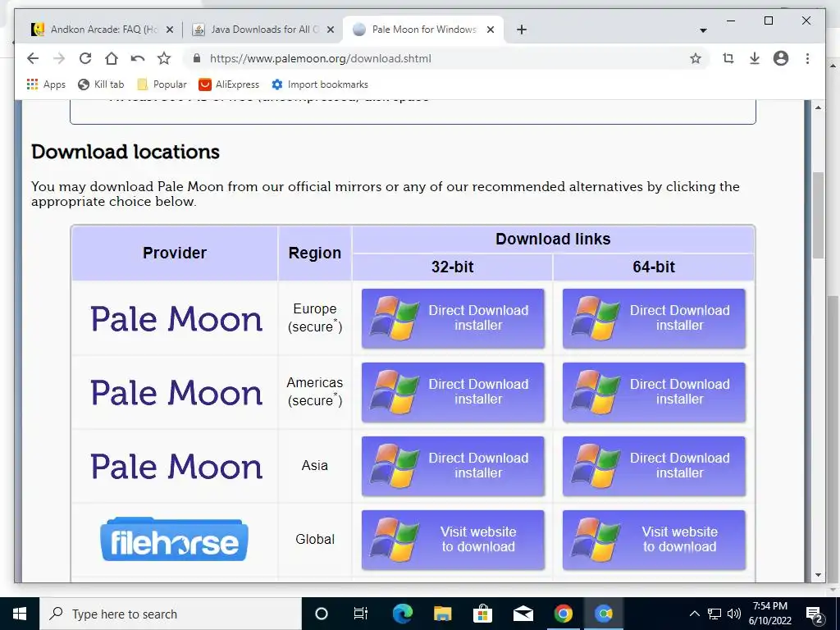
Task: Open Task View on taskbar
Action: [x=361, y=614]
